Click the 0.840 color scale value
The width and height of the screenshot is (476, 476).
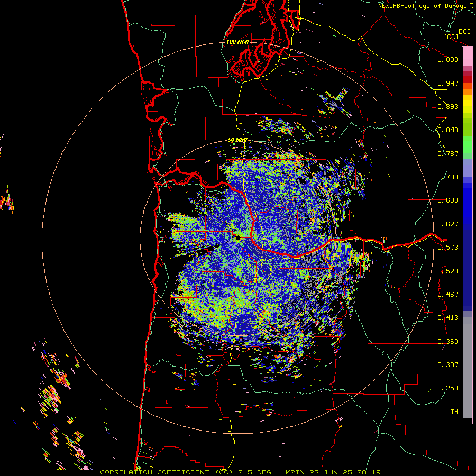[448, 130]
